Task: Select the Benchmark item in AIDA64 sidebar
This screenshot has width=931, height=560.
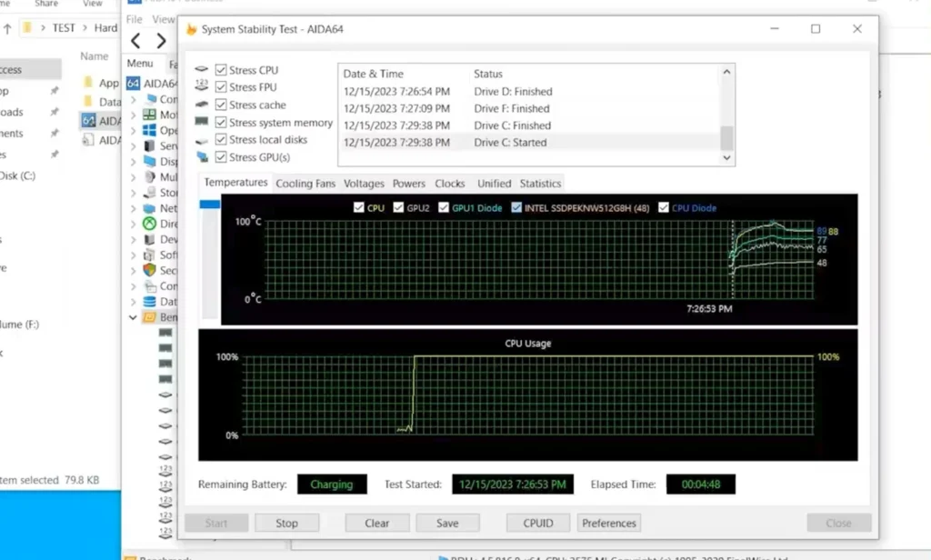Action: pyautogui.click(x=159, y=316)
